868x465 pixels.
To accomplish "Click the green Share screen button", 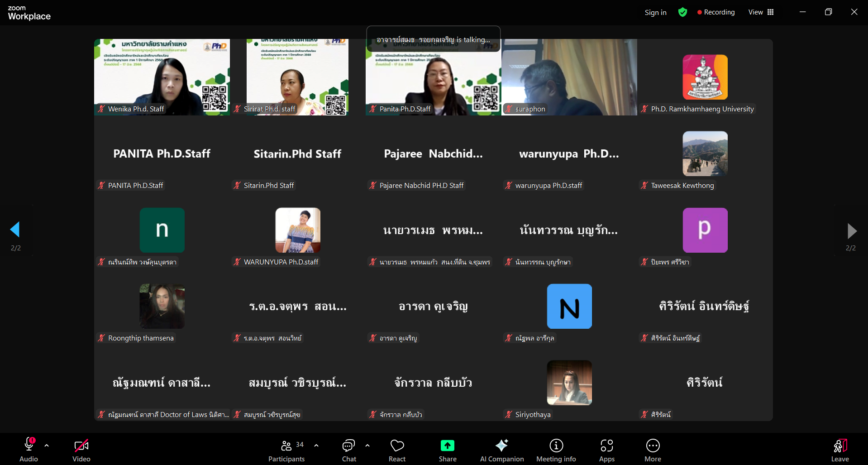I will point(448,449).
